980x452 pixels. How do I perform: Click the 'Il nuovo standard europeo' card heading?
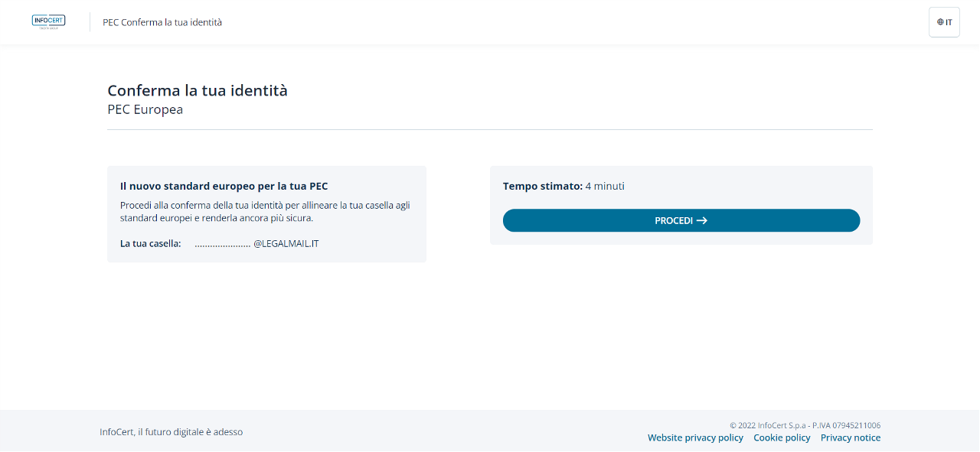click(x=224, y=186)
